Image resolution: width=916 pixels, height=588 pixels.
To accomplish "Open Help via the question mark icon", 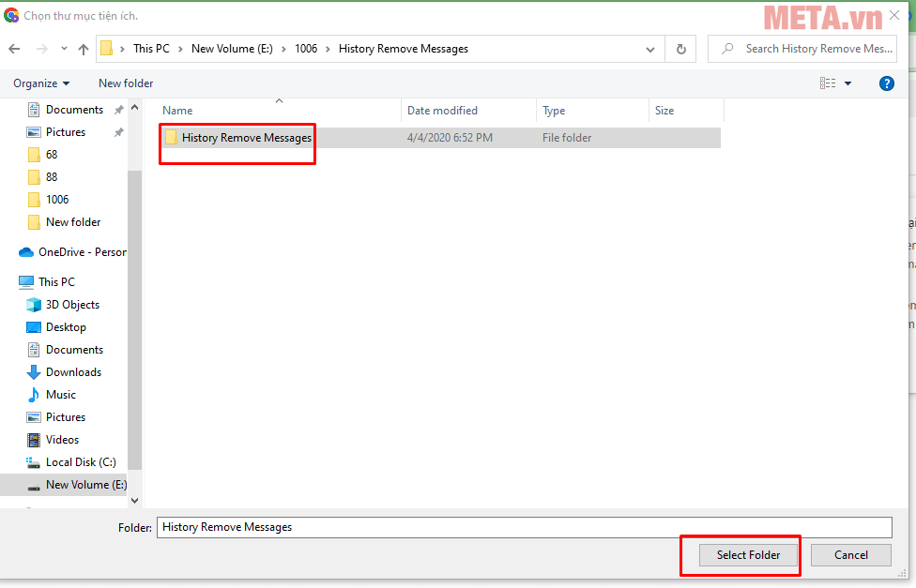I will [x=886, y=83].
